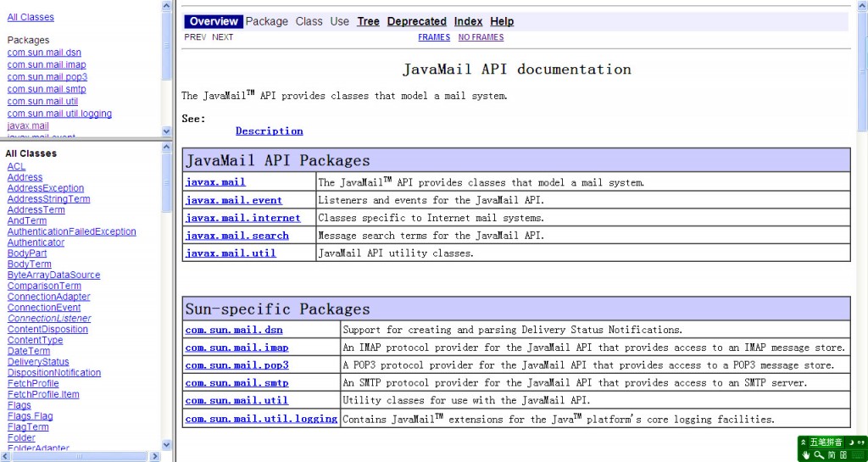Click the hand icon in IME toolbar
The image size is (868, 462).
806,455
